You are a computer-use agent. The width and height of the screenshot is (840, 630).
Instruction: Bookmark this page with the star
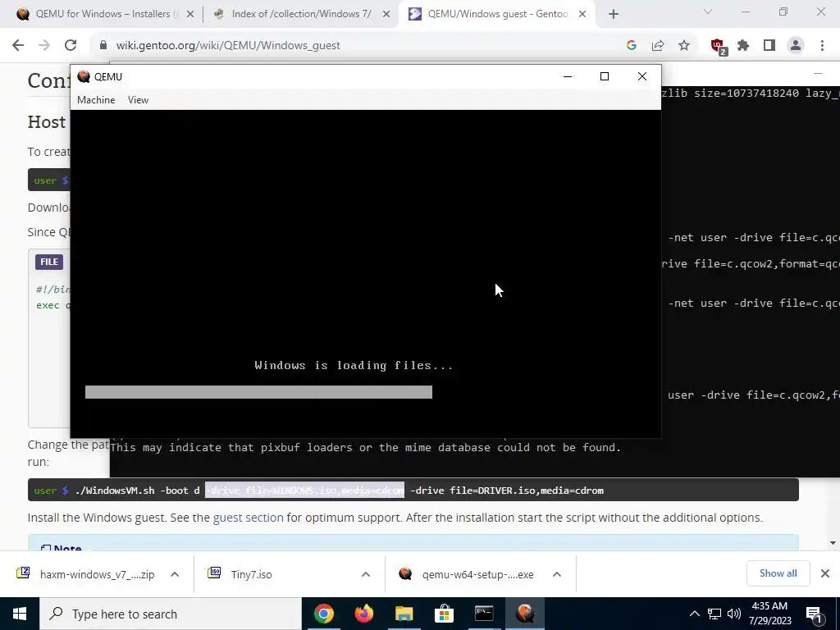pyautogui.click(x=684, y=46)
